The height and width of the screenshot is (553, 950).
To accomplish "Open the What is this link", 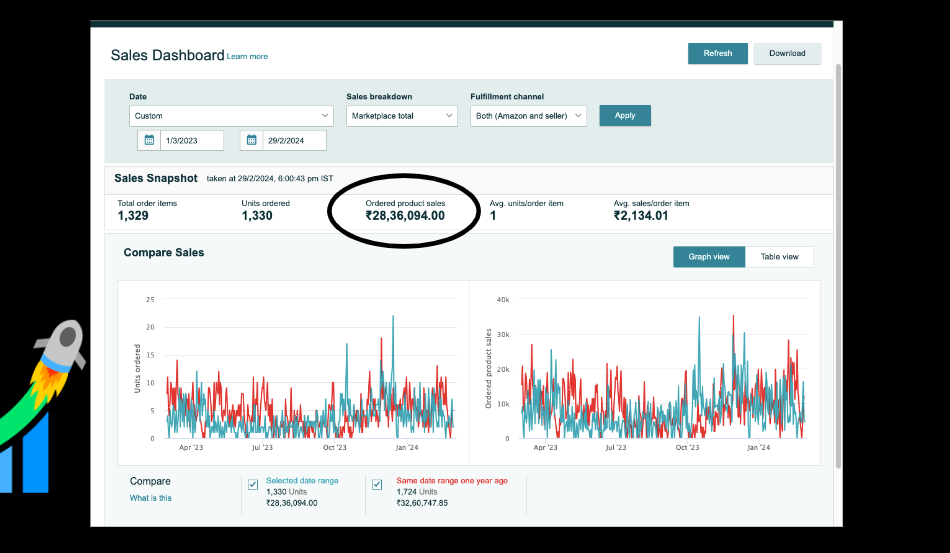I will pos(150,498).
